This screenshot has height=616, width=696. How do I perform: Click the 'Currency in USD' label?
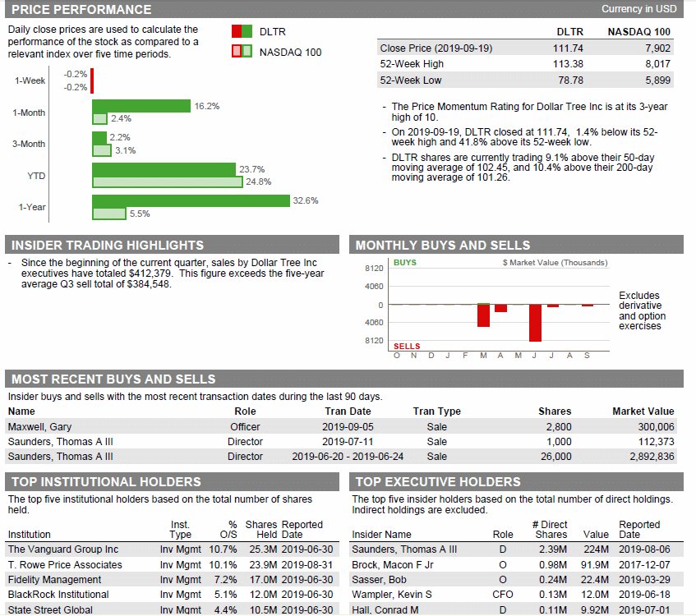[638, 9]
